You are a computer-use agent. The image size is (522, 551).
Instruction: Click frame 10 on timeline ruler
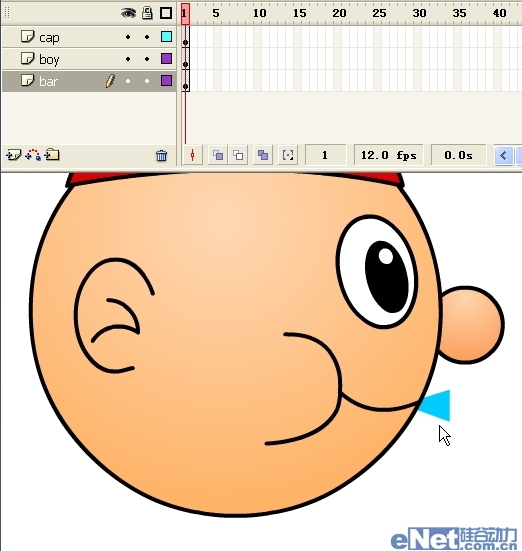tap(259, 13)
